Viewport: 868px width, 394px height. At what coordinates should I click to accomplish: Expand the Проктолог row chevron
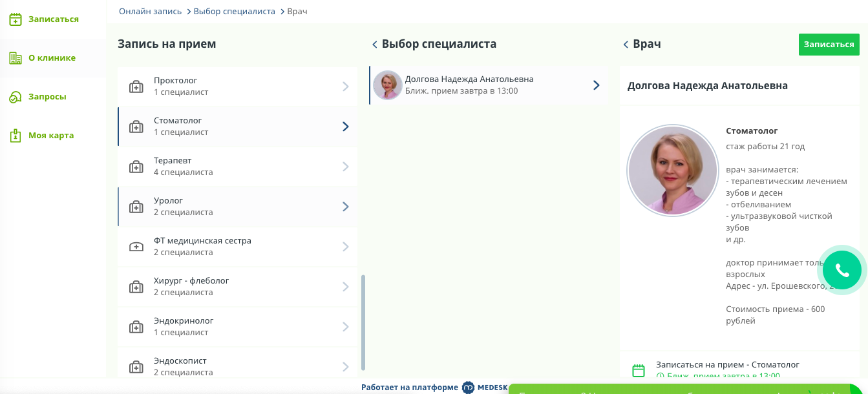click(x=346, y=87)
